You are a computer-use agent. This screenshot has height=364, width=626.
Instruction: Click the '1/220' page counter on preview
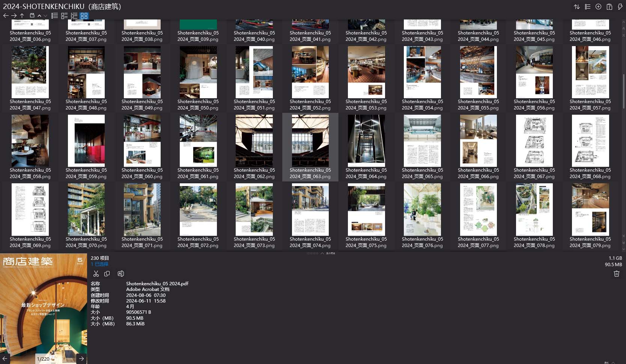43,359
